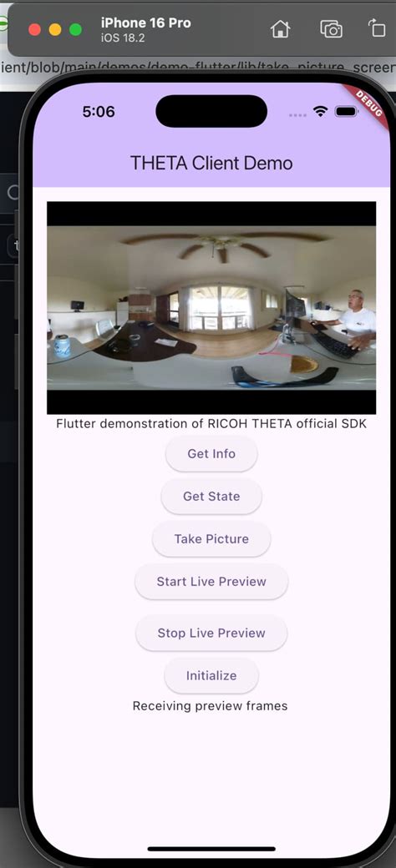Image resolution: width=396 pixels, height=868 pixels.
Task: Tap the 5:06 clock in status bar
Action: (99, 112)
